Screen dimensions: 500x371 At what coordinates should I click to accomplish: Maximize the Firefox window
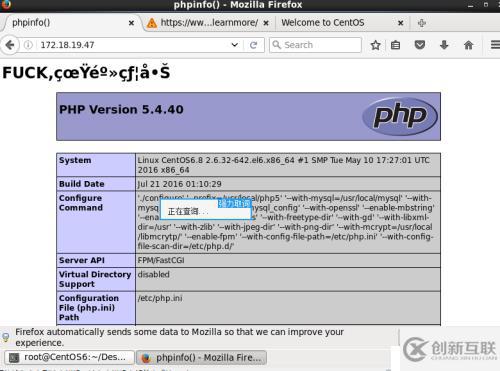(x=486, y=5)
